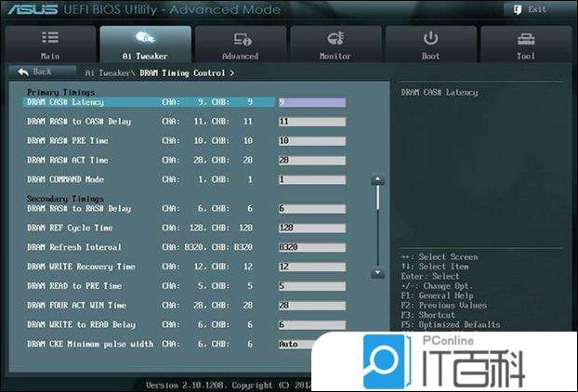Select the DRAM RAS# to RAS# Delay field
This screenshot has width=578, height=392.
coord(312,208)
